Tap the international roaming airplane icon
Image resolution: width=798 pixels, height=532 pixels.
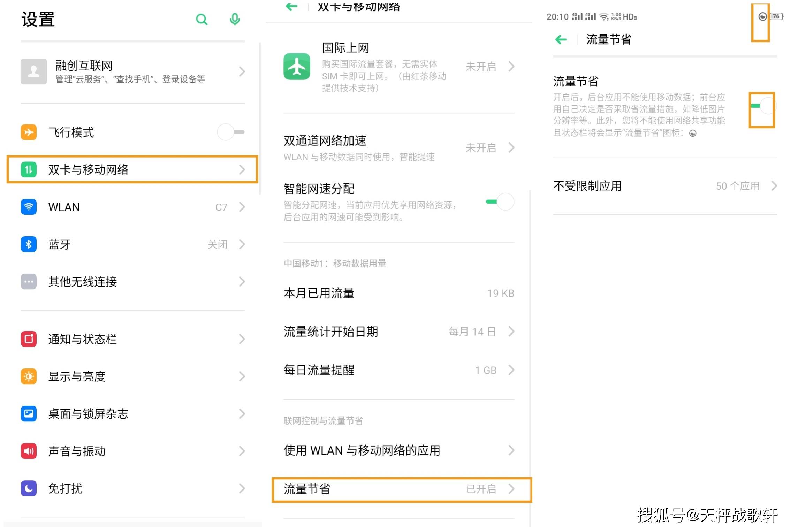[x=297, y=66]
